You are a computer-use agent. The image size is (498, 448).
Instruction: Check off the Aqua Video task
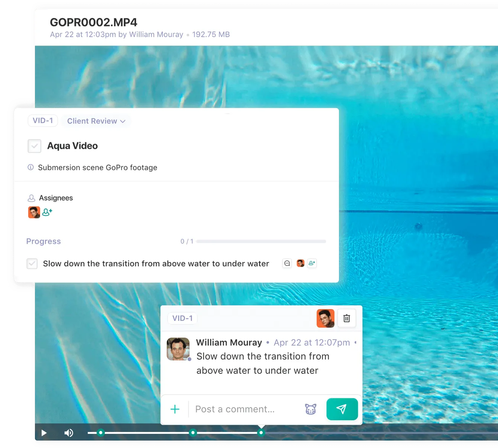(x=34, y=146)
